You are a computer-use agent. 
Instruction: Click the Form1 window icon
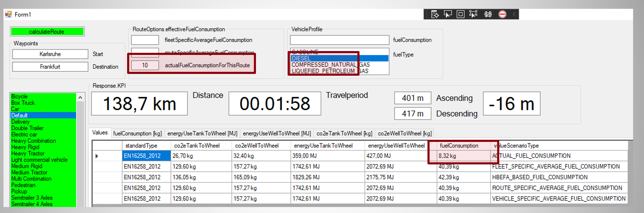[8, 14]
